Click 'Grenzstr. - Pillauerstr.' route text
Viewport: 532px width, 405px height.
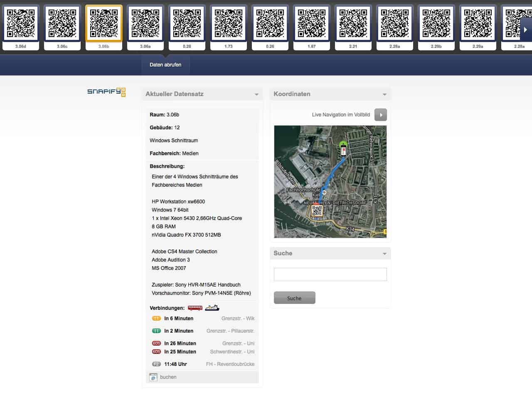(231, 331)
